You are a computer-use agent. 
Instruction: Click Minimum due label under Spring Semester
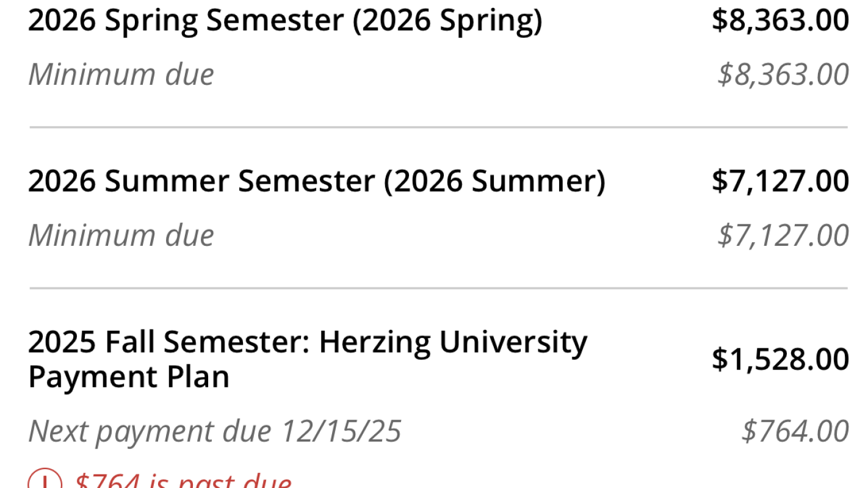[121, 74]
